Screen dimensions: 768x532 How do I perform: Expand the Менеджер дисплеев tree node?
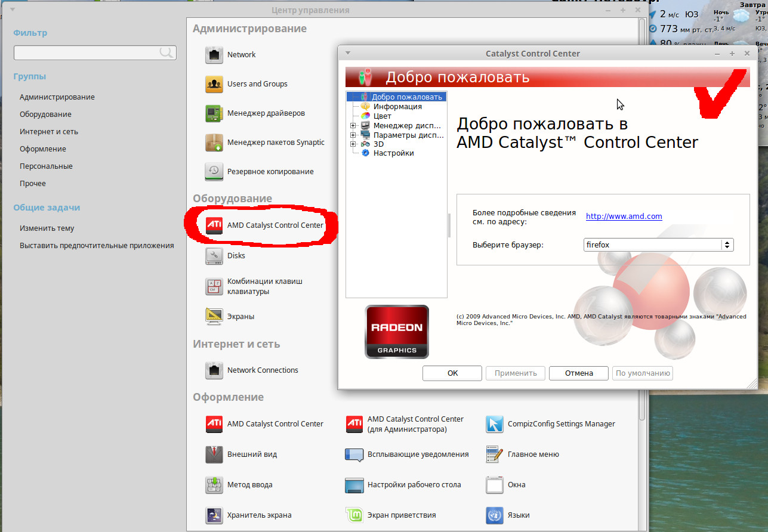353,126
